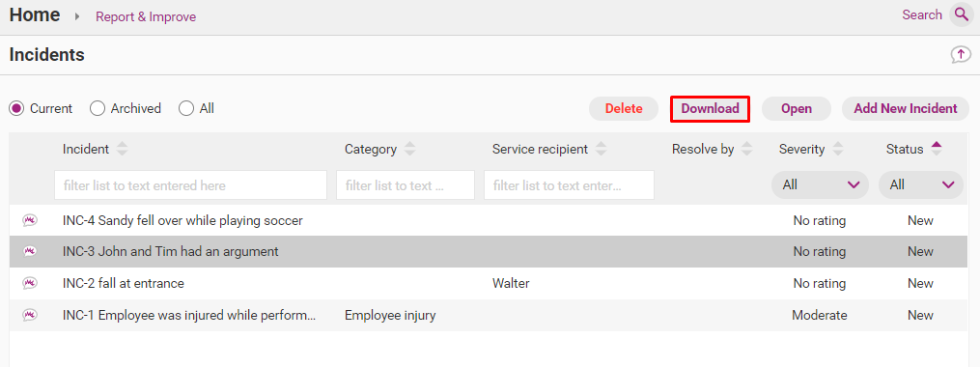Open the Status filter dropdown
The image size is (980, 367).
coord(921,185)
